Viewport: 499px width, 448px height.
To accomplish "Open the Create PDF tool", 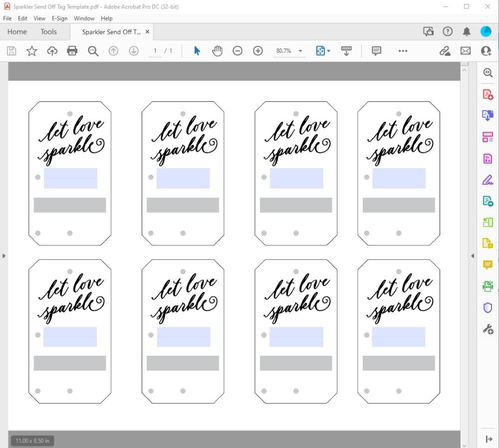I will pyautogui.click(x=488, y=94).
